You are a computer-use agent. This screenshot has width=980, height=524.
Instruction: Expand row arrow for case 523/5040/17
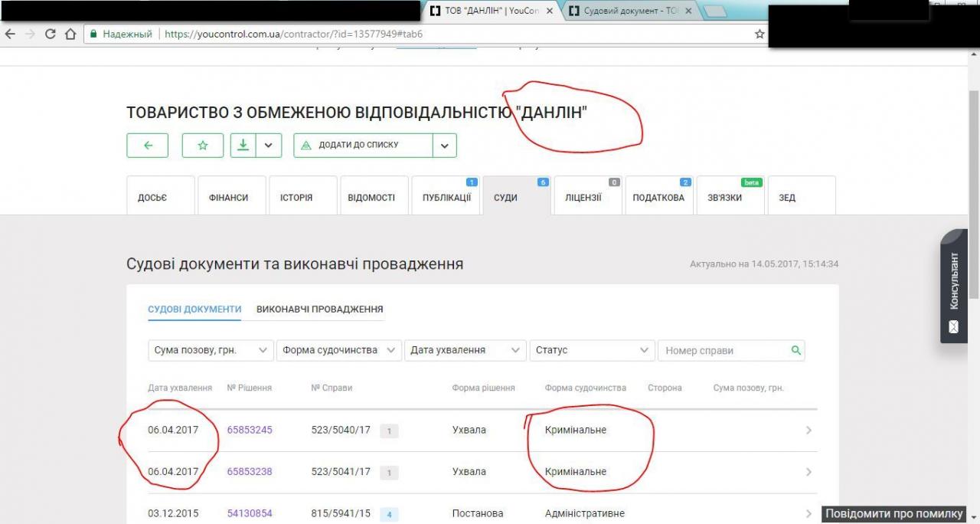(x=809, y=431)
